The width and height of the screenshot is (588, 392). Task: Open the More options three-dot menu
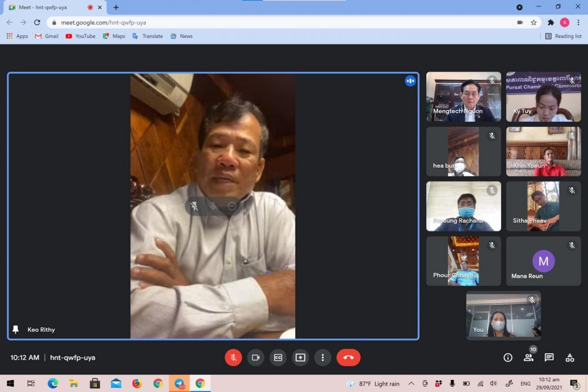[322, 357]
